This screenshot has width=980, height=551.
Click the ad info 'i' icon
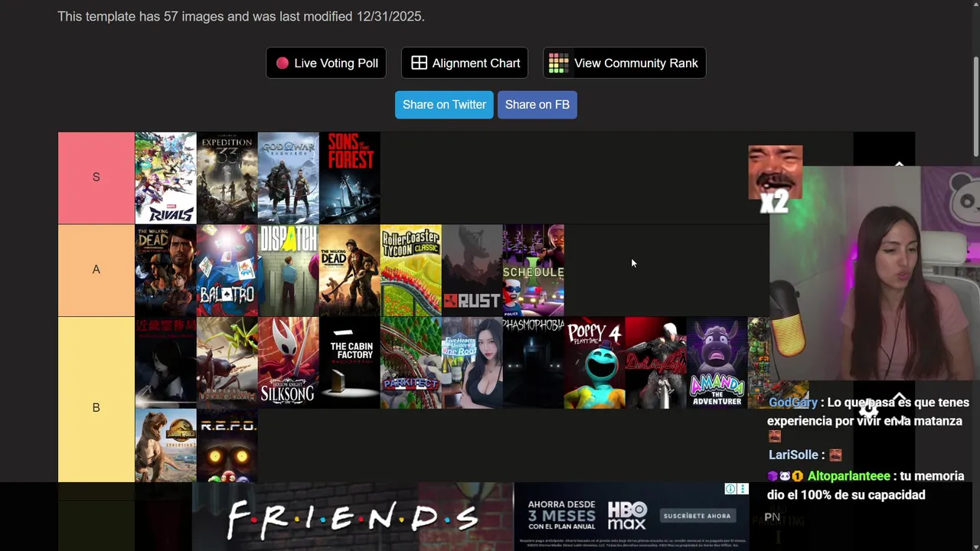730,489
